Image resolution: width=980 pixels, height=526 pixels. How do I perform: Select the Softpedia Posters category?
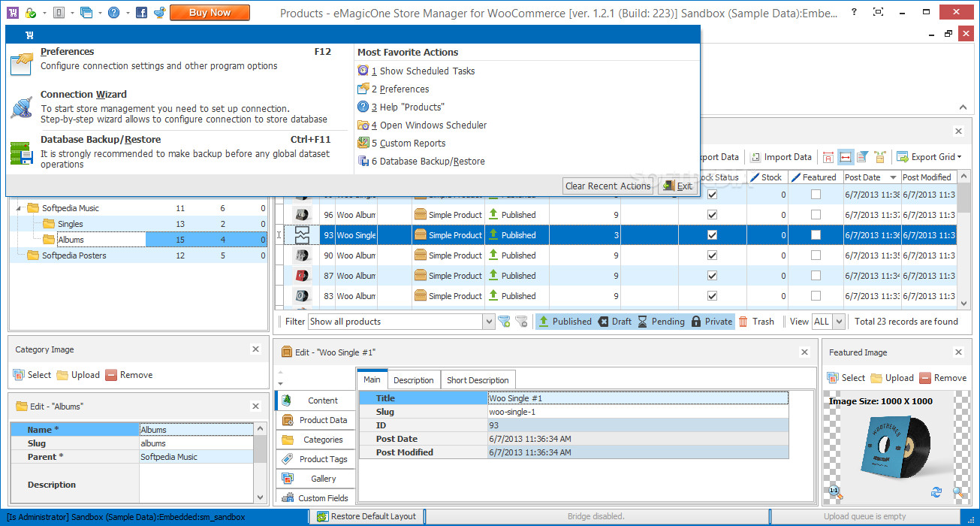[74, 255]
